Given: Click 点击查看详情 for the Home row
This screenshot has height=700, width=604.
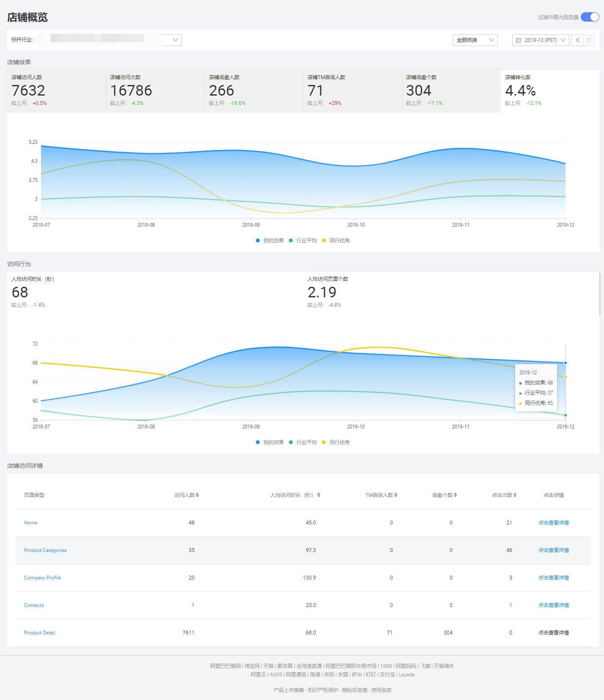Looking at the screenshot, I should point(553,523).
